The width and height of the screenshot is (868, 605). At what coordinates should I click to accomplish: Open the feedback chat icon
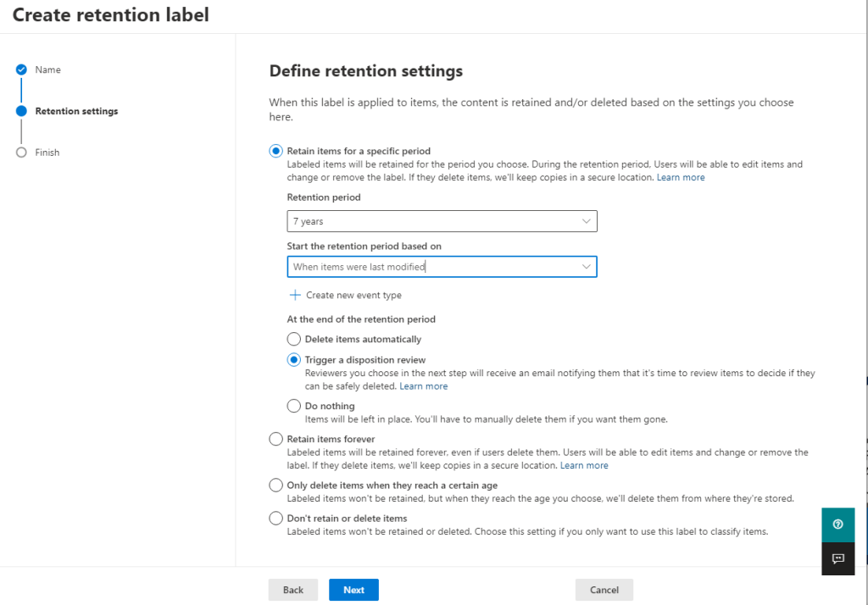click(837, 558)
